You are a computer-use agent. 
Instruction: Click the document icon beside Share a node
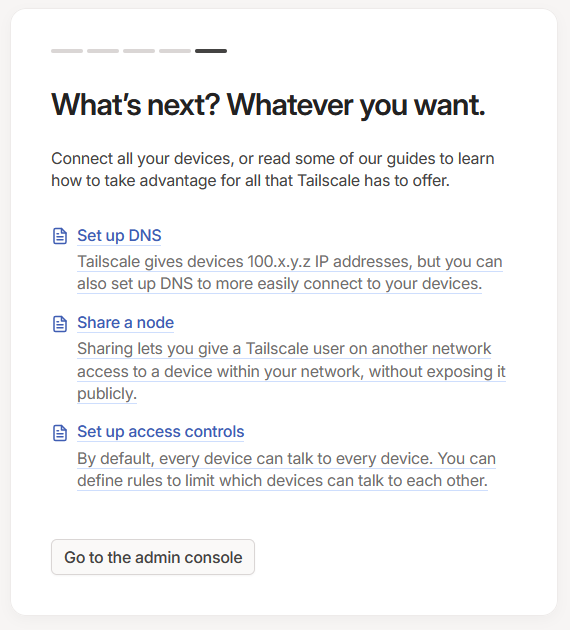point(60,323)
